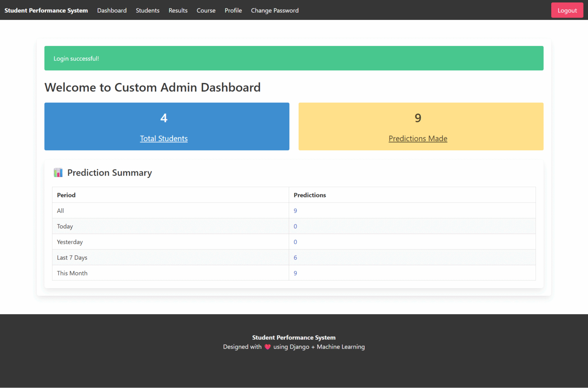This screenshot has height=388, width=588.
Task: Open the Results nav item
Action: coord(178,10)
